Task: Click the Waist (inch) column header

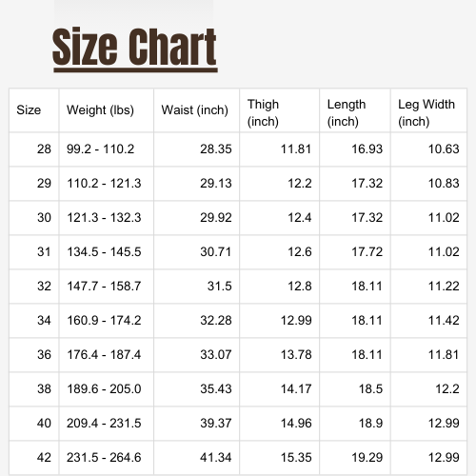Action: click(195, 110)
